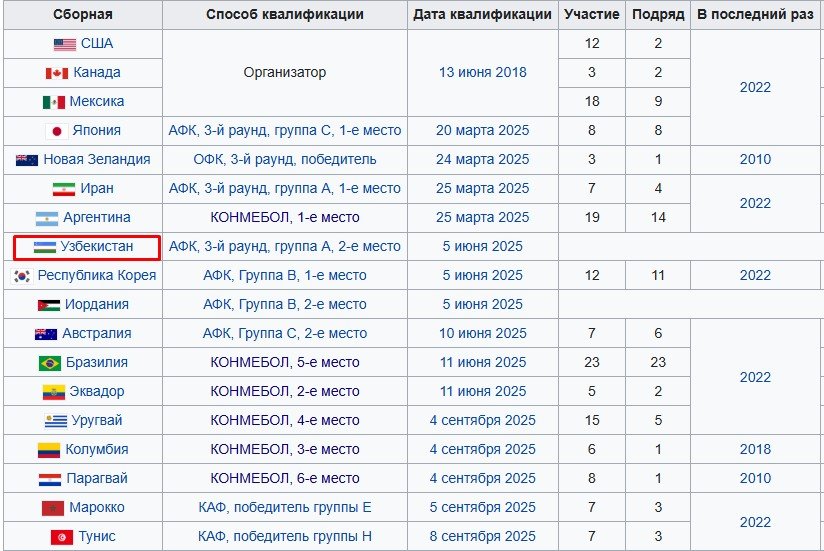Open the Япония team link
The height and width of the screenshot is (551, 824).
pos(97,130)
